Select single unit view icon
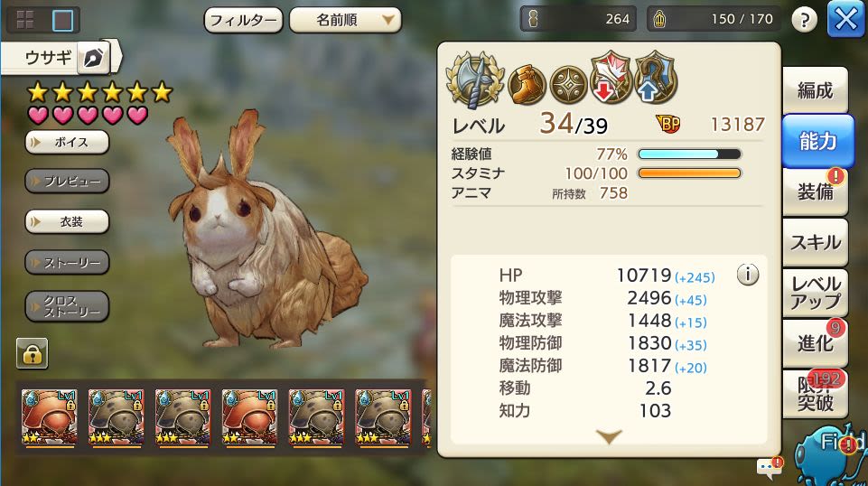This screenshot has width=868, height=486. [x=62, y=21]
